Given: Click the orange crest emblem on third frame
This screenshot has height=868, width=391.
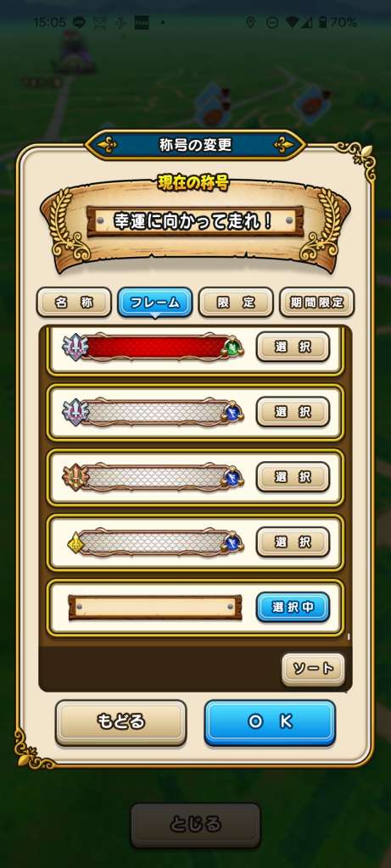Looking at the screenshot, I should [x=75, y=478].
